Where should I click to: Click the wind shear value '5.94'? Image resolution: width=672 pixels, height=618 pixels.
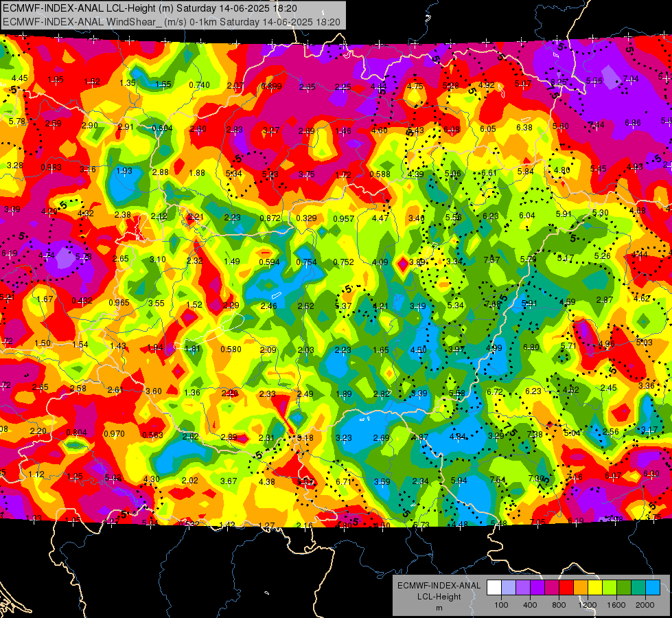pyautogui.click(x=459, y=481)
